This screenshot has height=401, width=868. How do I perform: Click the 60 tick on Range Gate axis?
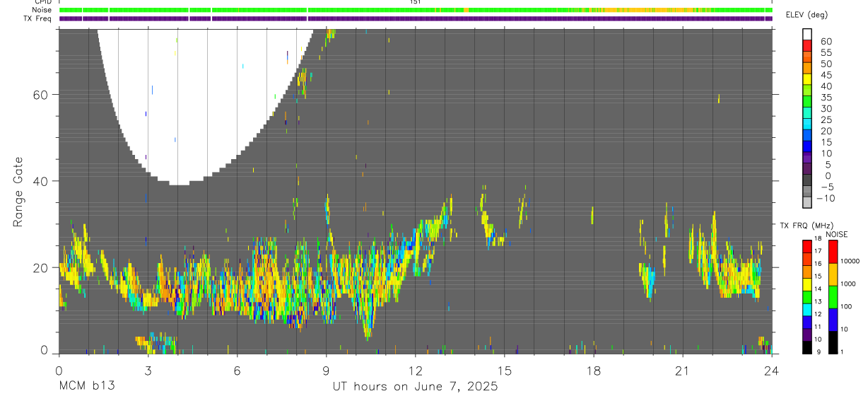pyautogui.click(x=40, y=95)
